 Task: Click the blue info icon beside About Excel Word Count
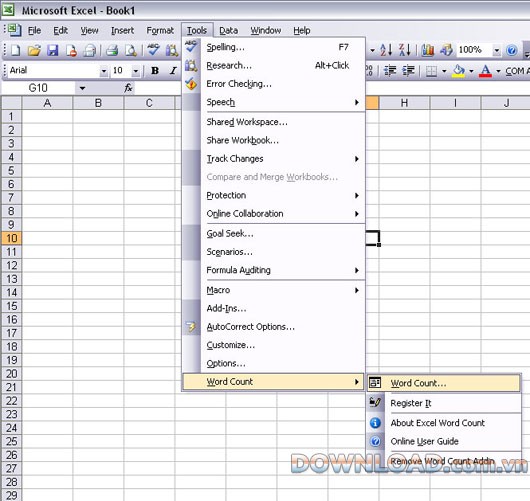pos(375,423)
